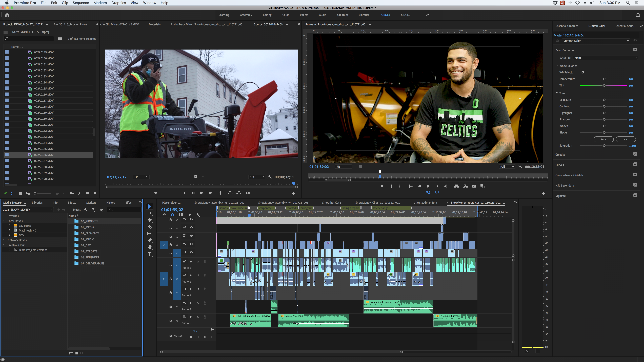
Task: Click Saturation slider handle
Action: (604, 146)
